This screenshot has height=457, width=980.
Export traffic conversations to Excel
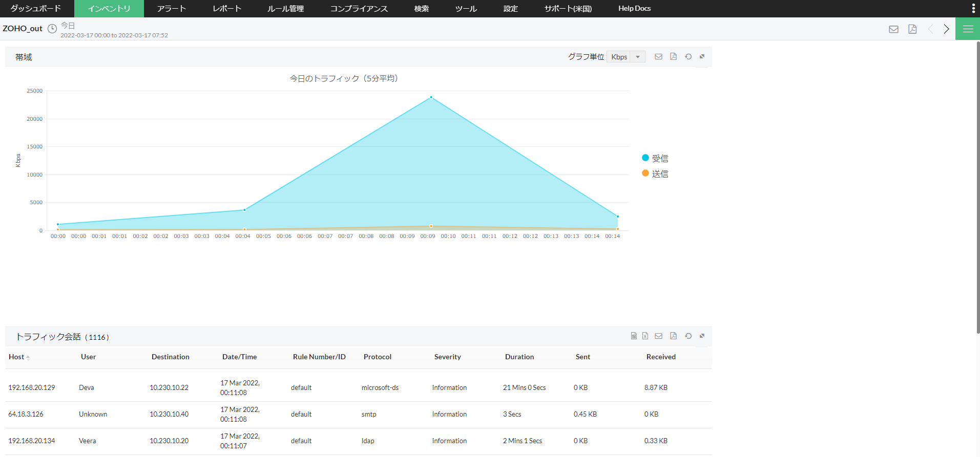click(x=645, y=336)
